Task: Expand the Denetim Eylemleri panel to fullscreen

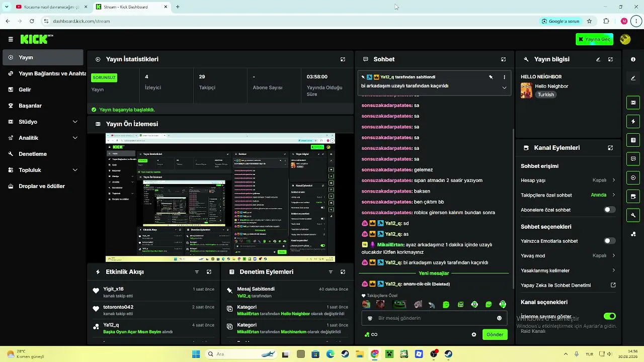Action: (343, 272)
